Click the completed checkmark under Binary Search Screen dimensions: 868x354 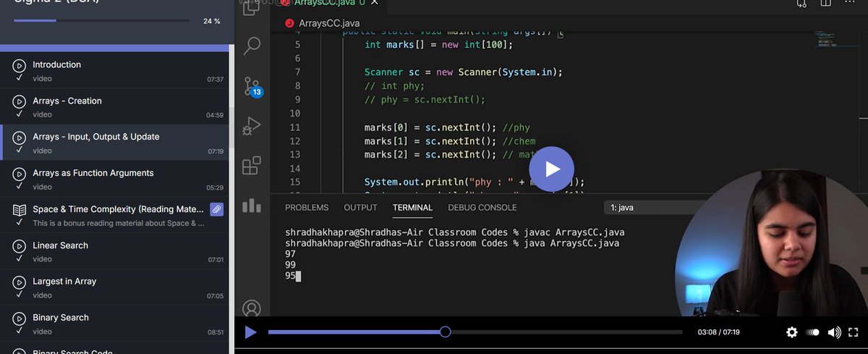click(20, 331)
